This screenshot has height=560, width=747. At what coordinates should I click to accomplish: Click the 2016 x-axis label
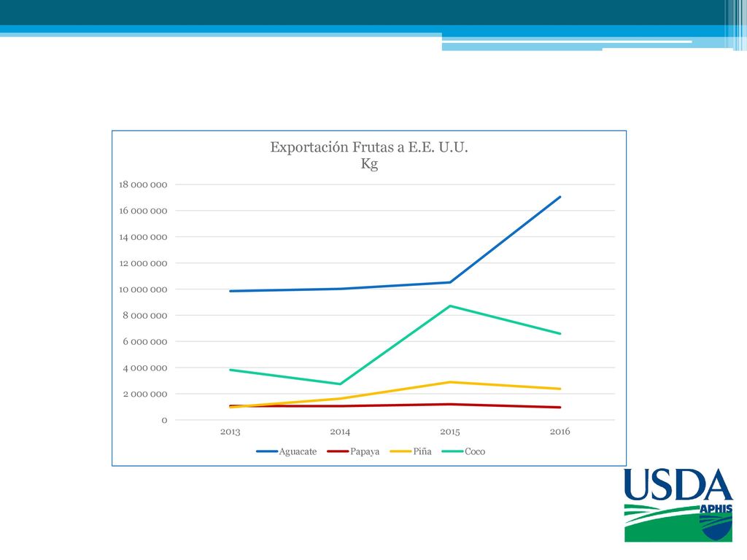[560, 432]
